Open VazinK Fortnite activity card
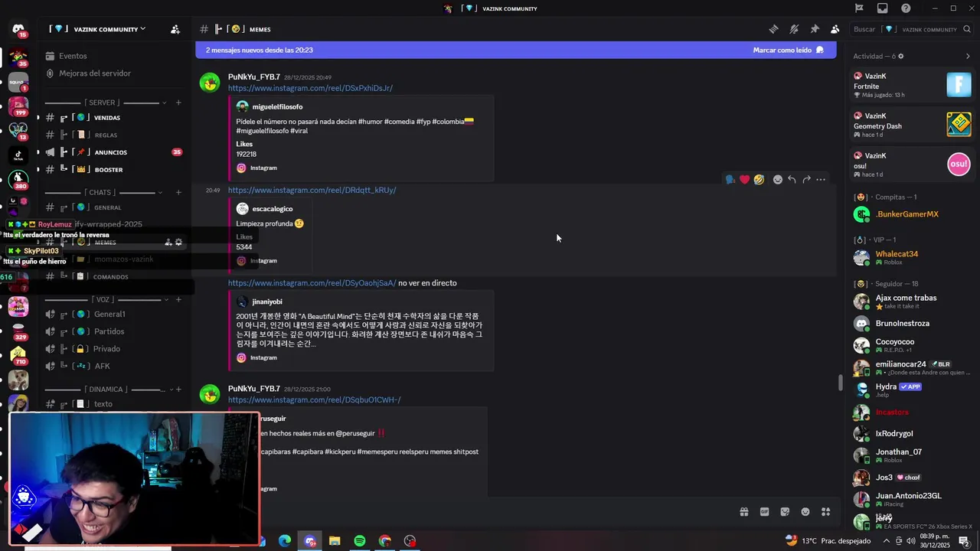This screenshot has width=980, height=551. pyautogui.click(x=912, y=85)
